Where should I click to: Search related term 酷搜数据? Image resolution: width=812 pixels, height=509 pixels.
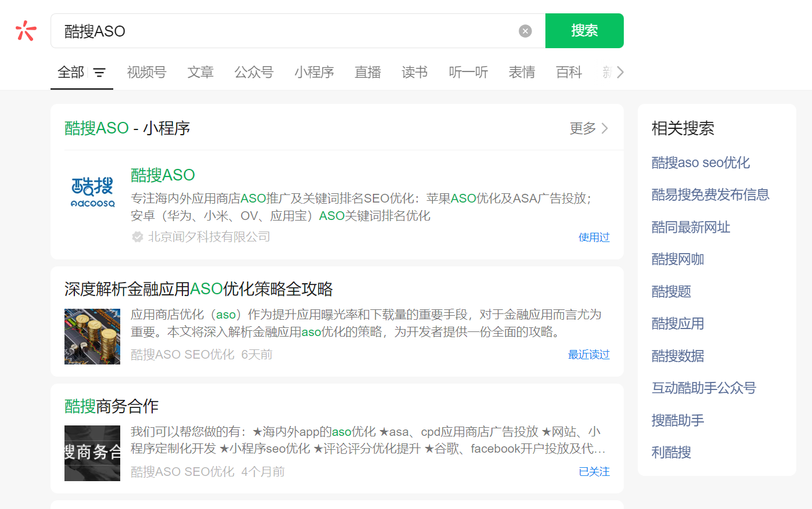tap(678, 356)
